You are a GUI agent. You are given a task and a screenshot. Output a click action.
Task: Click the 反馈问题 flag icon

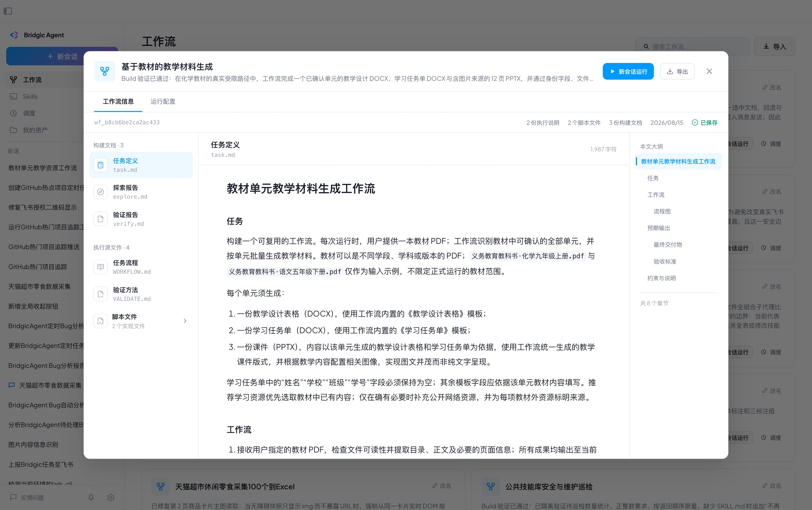pyautogui.click(x=14, y=497)
